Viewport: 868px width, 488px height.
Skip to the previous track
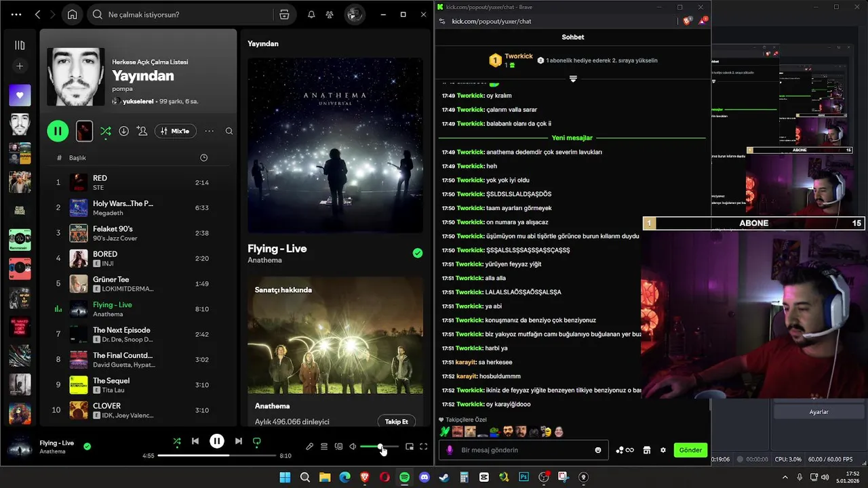[195, 441]
